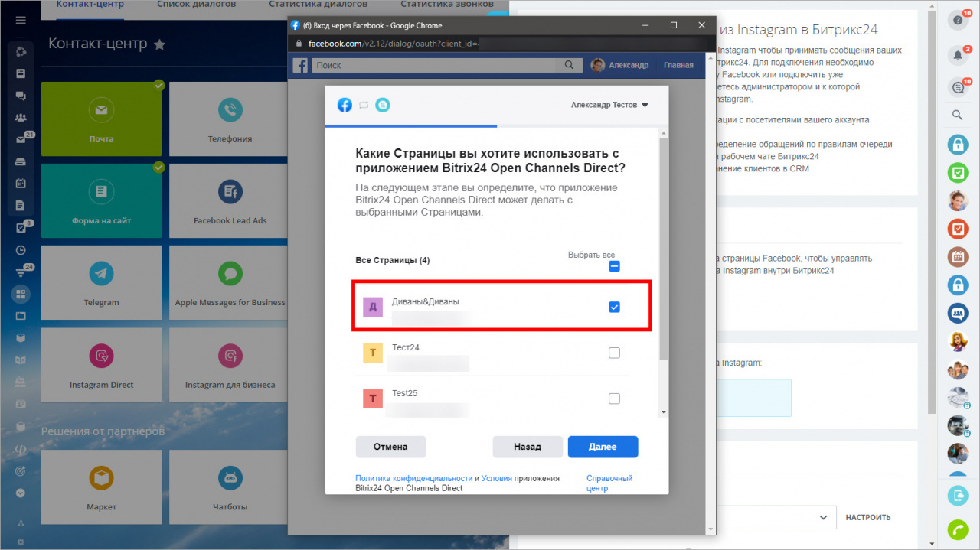The height and width of the screenshot is (550, 980).
Task: Click Главная in the Facebook header
Action: 678,65
